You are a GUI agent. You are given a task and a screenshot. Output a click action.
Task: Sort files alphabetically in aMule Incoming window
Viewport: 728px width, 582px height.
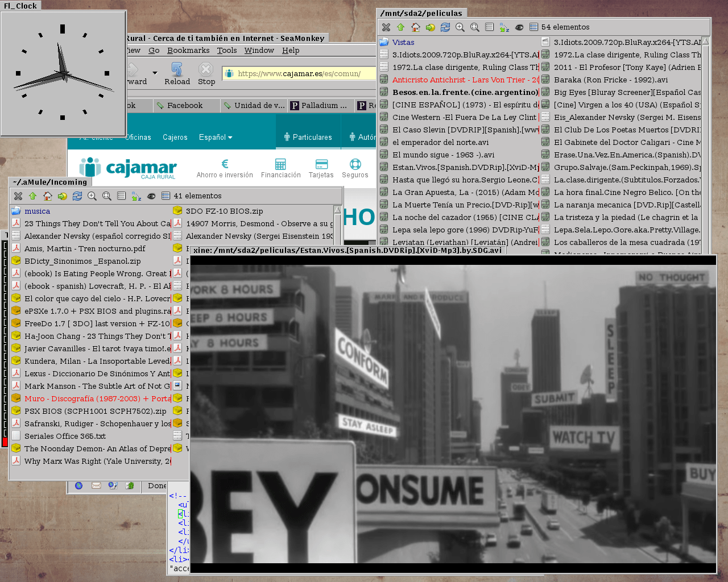136,196
